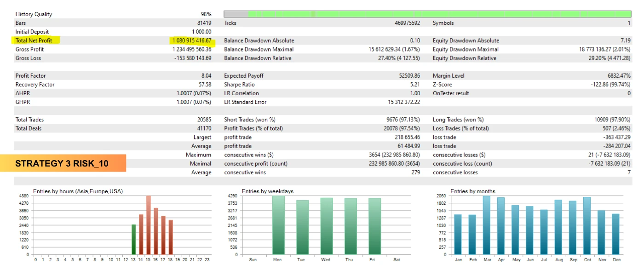Viewport: 644px width, 276px height.
Task: Select the Z-Score value
Action: [x=610, y=85]
